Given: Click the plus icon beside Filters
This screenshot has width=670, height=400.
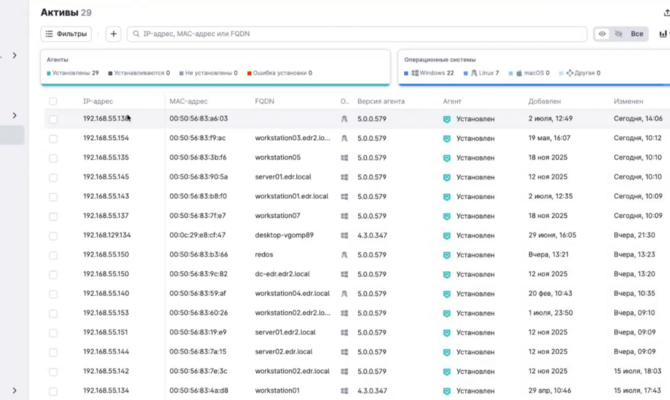Looking at the screenshot, I should [113, 34].
